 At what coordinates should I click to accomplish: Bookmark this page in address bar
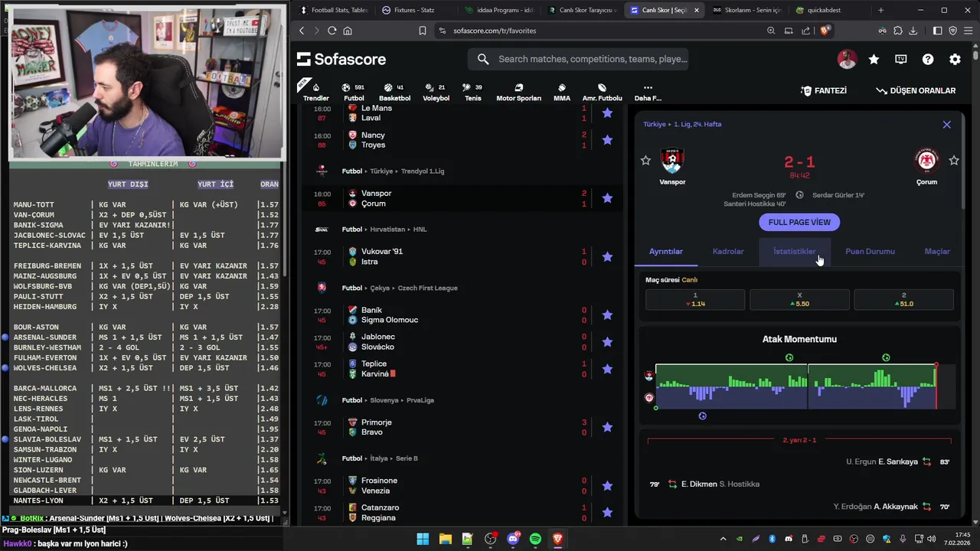pos(423,31)
